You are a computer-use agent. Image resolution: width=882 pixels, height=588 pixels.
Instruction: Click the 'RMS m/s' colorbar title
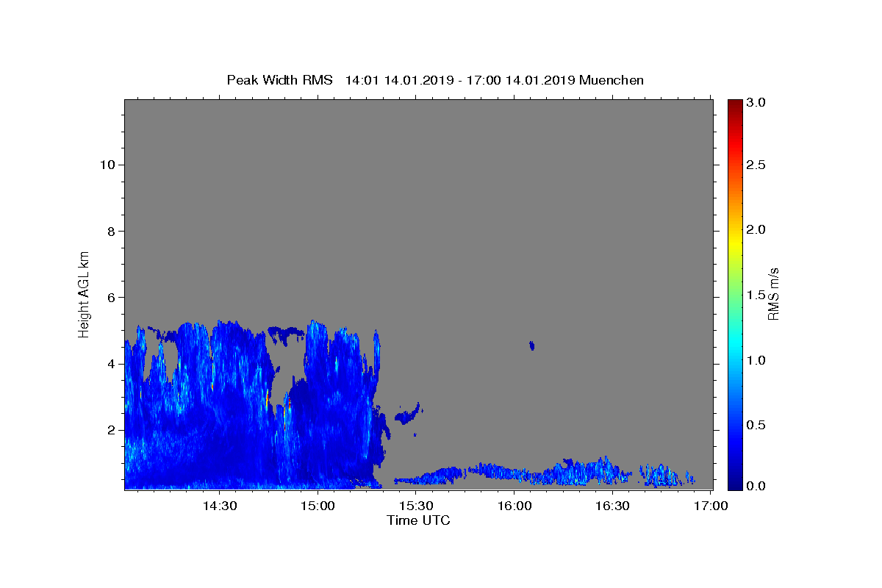pyautogui.click(x=773, y=294)
